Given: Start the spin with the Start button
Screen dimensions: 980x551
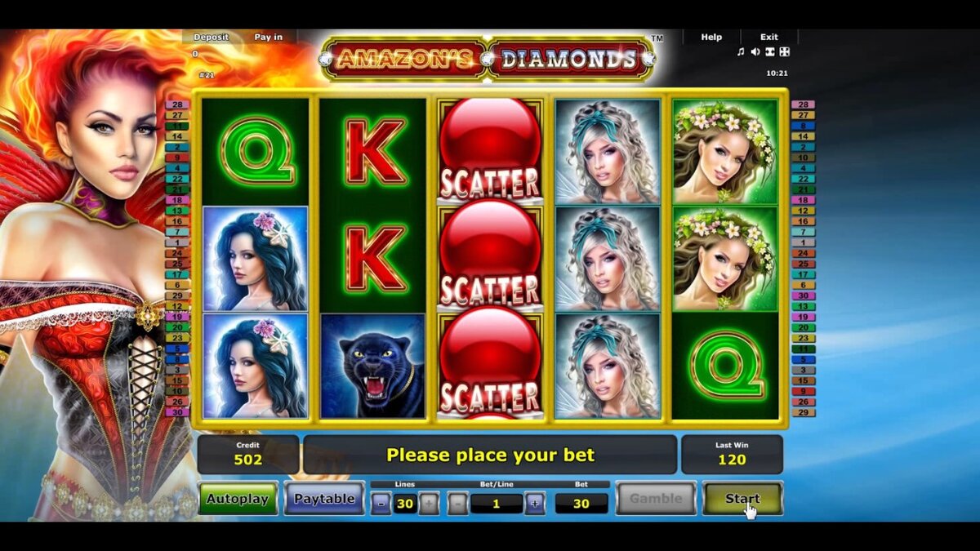Looking at the screenshot, I should (742, 499).
